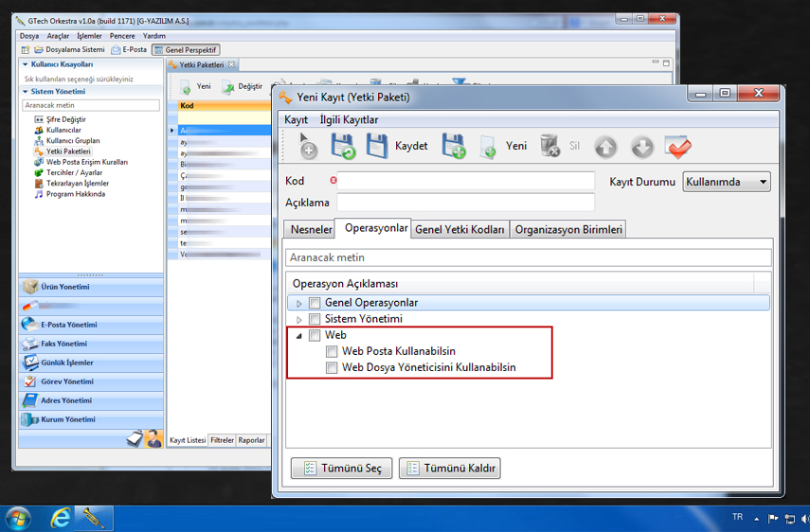Switch to the Organizasyon Birimleri tab
The image size is (810, 532).
(568, 229)
